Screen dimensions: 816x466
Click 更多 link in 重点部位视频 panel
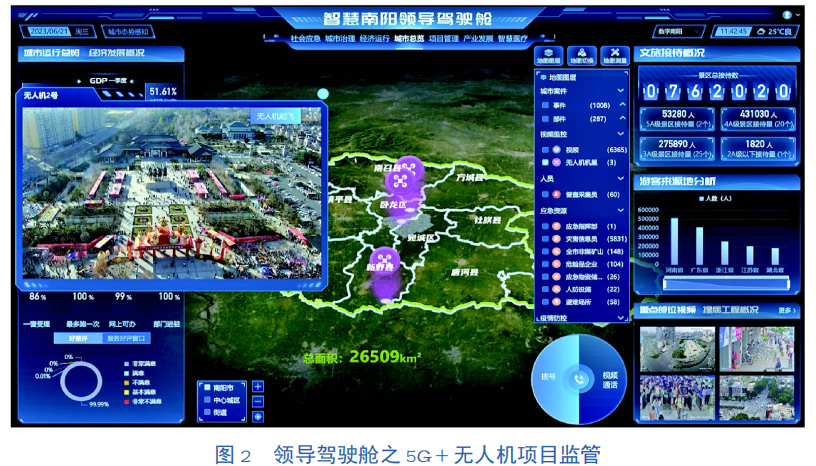[787, 310]
